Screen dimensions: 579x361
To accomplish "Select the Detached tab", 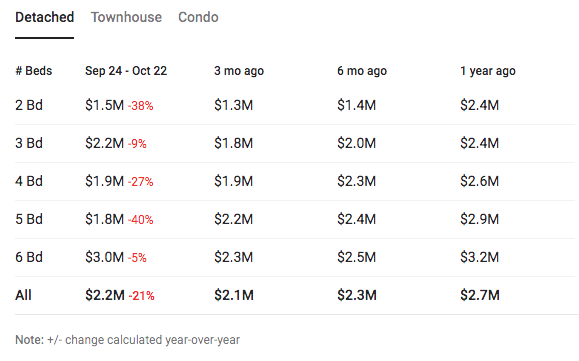I will coord(45,17).
